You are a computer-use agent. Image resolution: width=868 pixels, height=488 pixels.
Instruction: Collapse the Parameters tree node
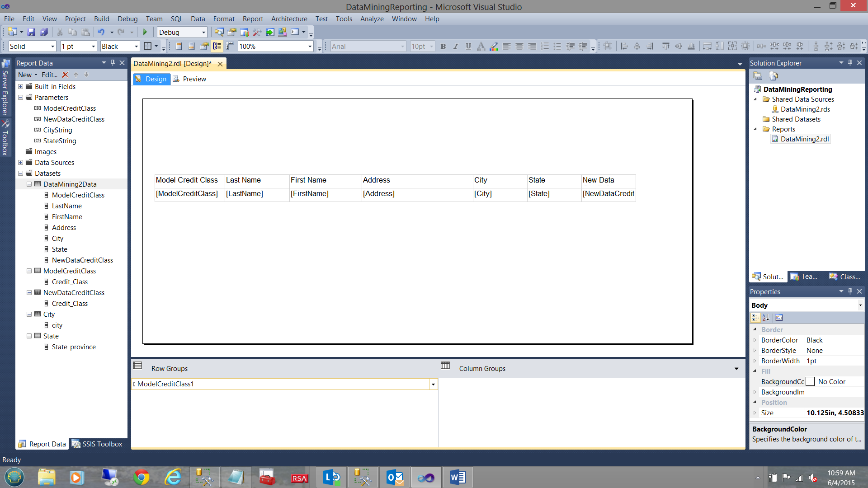point(21,98)
